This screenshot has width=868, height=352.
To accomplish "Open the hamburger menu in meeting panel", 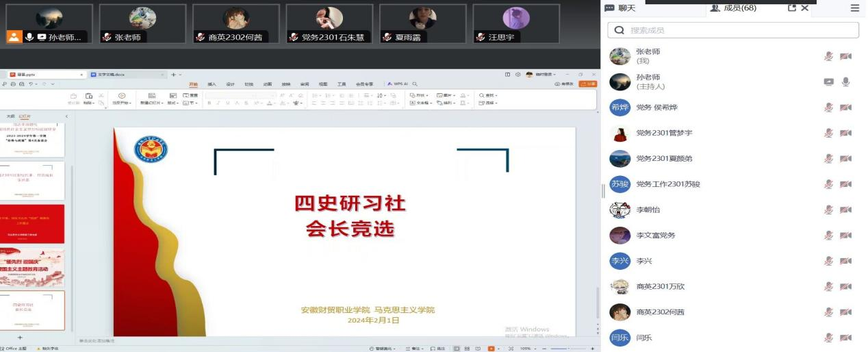I will (854, 8).
